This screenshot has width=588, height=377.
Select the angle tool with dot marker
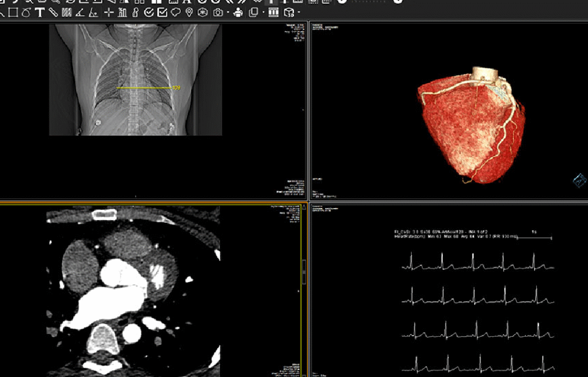point(94,13)
